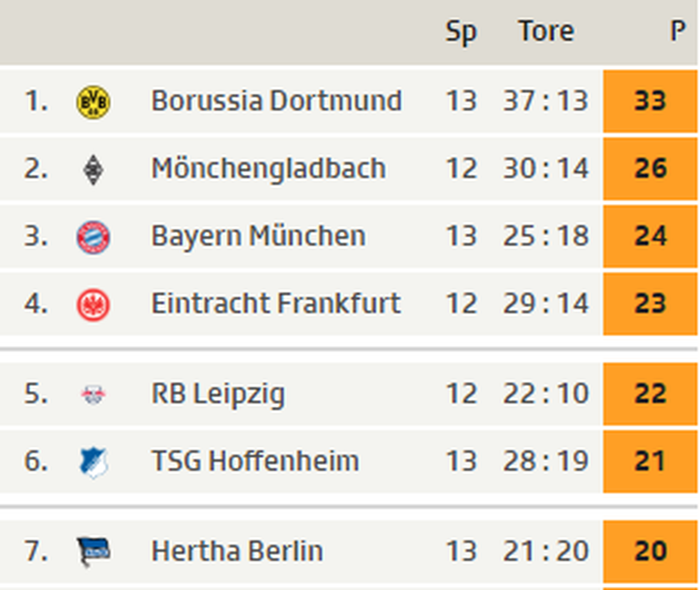
Task: Click the Mönchengladbach club crest
Action: 93,170
